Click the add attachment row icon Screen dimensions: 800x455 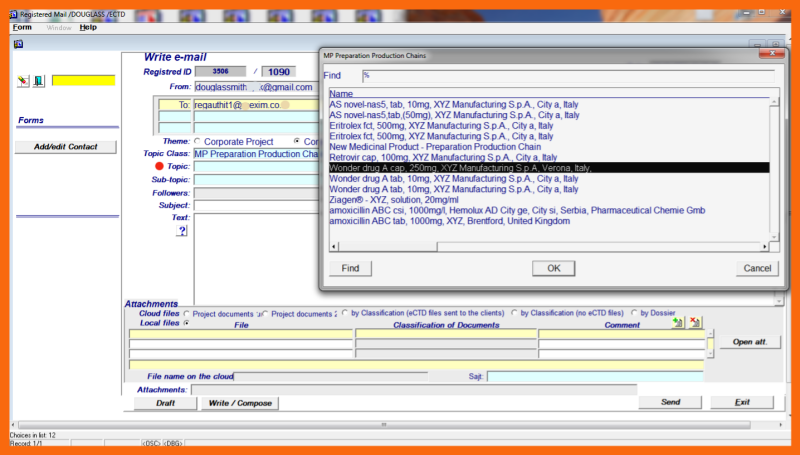click(678, 323)
